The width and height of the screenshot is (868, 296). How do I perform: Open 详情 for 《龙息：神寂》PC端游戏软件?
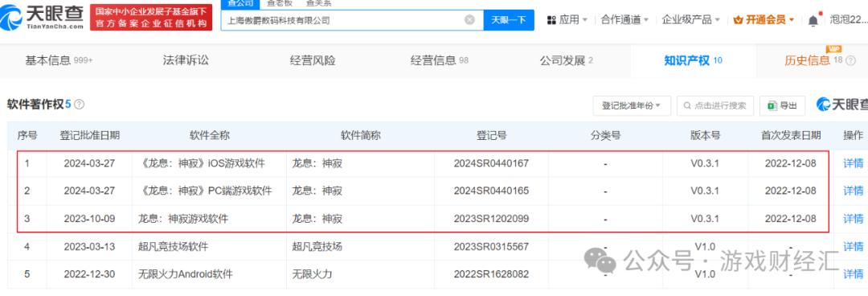pyautogui.click(x=853, y=191)
